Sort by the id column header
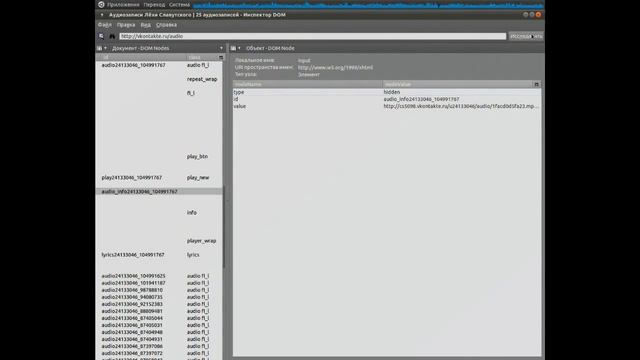This screenshot has height=360, width=640. pos(141,58)
